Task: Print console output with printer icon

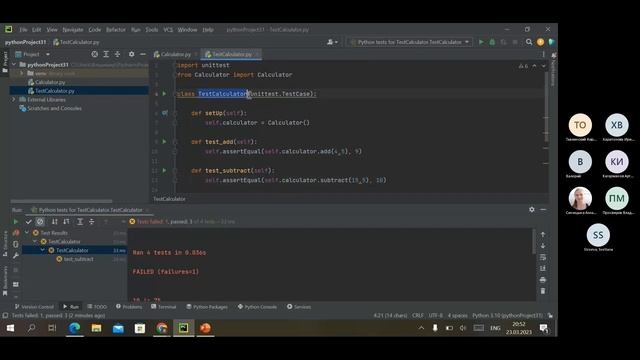Action: (x=543, y=280)
